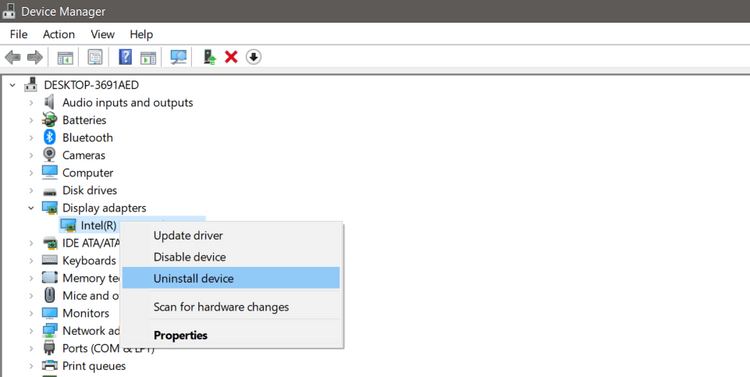750x377 pixels.
Task: Expand the Network adapters node
Action: [31, 331]
